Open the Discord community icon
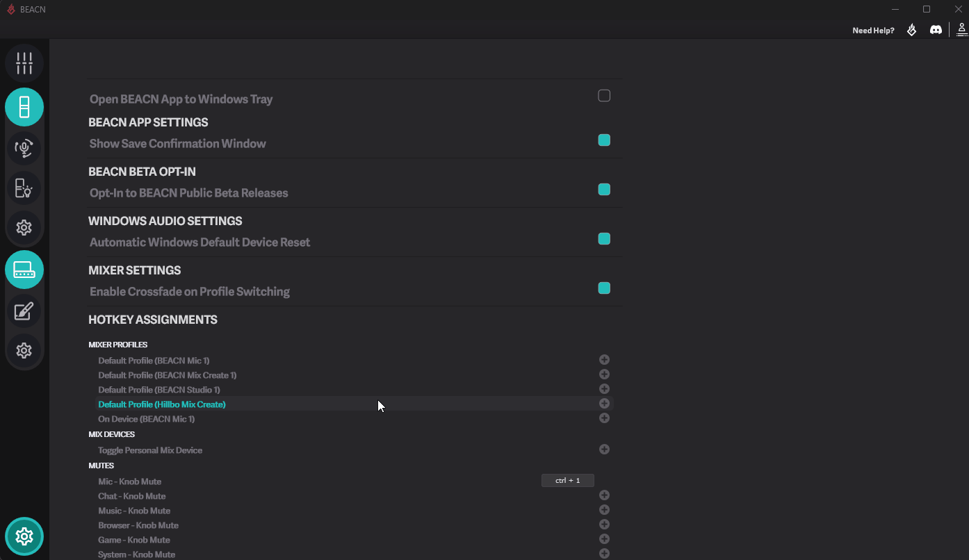 tap(936, 30)
